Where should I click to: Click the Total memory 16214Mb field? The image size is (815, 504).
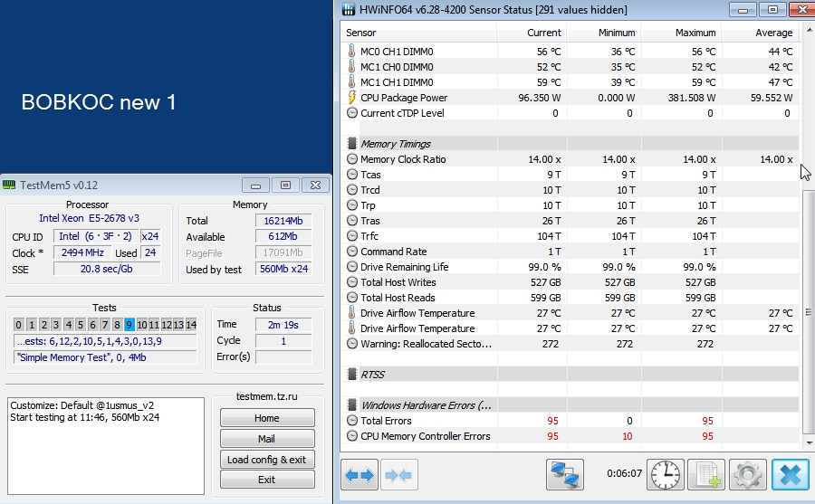tap(283, 221)
